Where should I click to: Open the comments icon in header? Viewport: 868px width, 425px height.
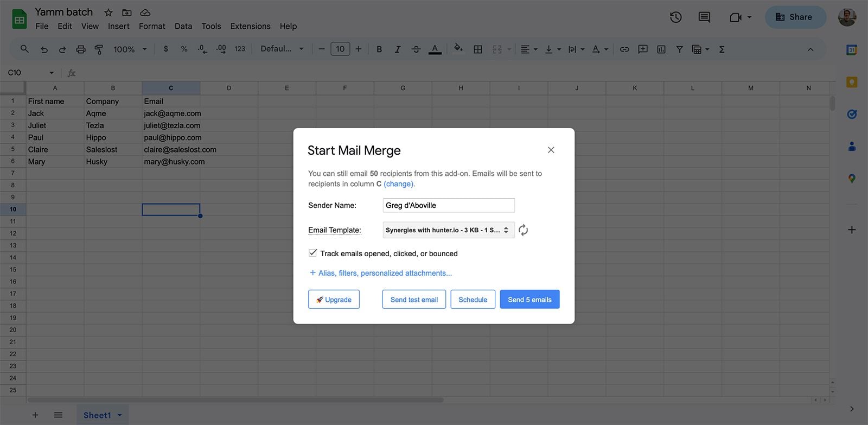coord(704,17)
